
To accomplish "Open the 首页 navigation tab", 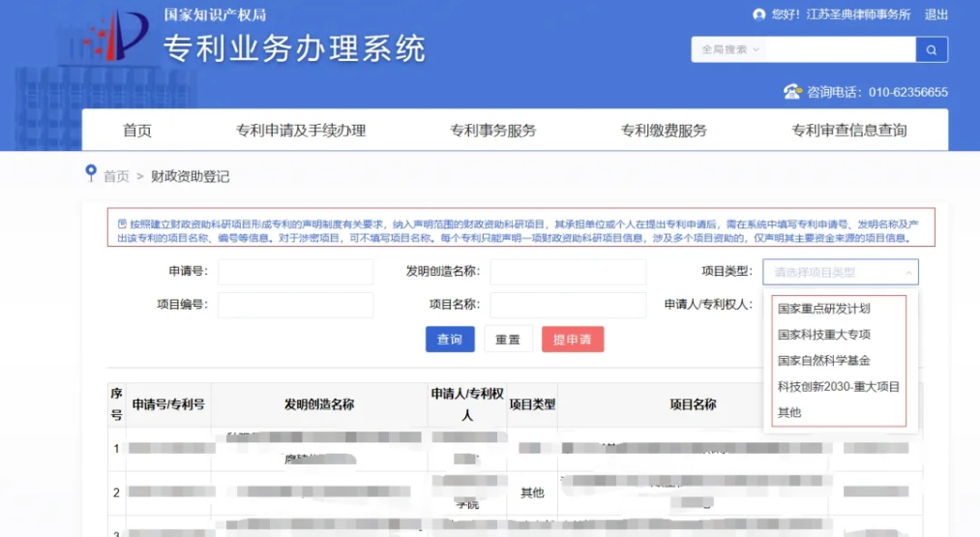I will [x=137, y=131].
